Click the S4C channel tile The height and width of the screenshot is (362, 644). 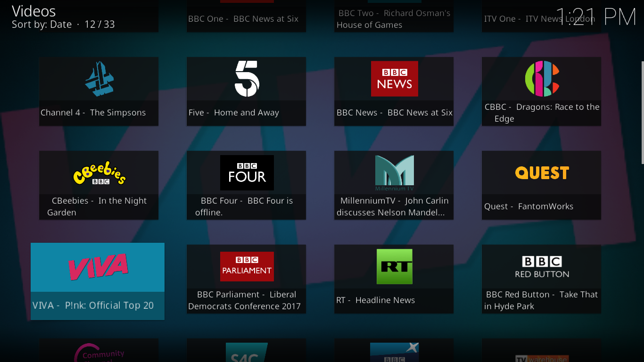click(246, 351)
